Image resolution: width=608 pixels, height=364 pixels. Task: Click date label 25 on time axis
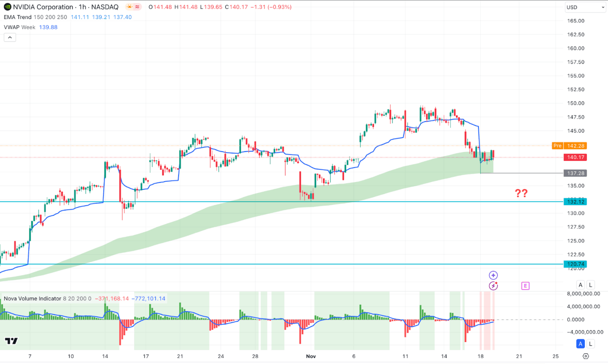555,356
